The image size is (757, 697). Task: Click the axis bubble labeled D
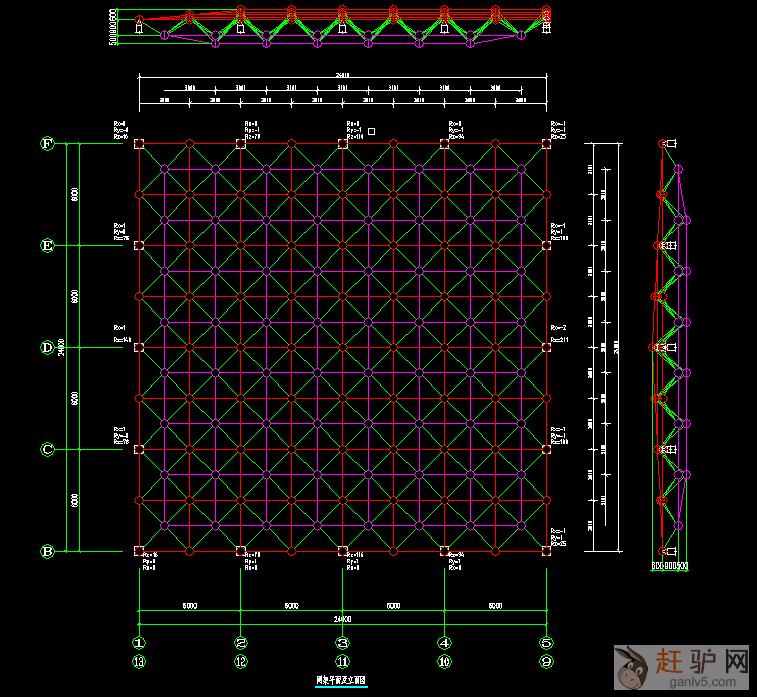click(46, 347)
